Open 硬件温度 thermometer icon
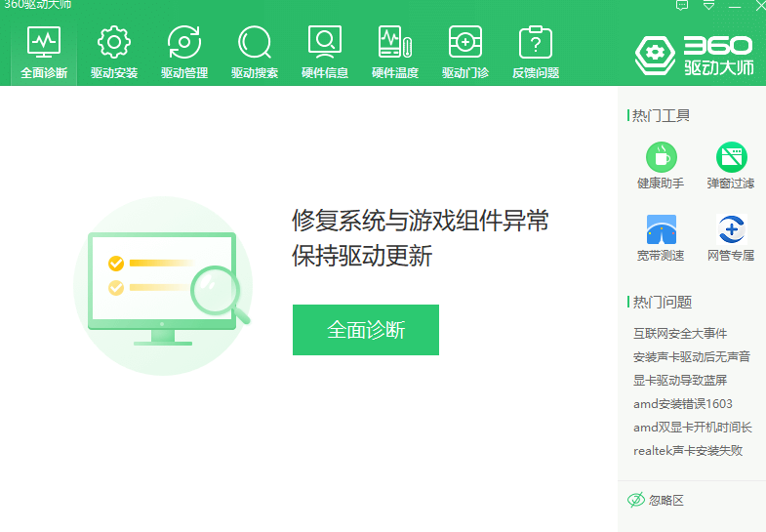The height and width of the screenshot is (532, 766). click(x=395, y=44)
